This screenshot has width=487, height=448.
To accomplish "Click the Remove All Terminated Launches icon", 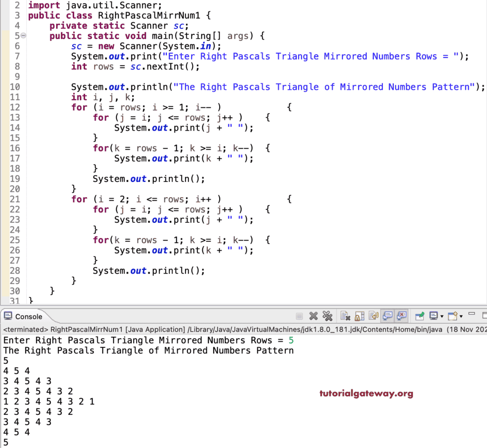I will 327,316.
